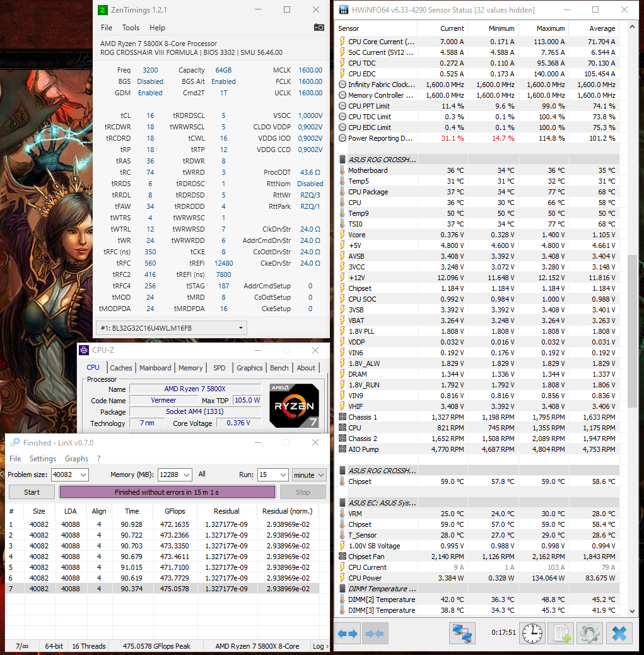Switch to CPU-Z Graphics tab
644x655 pixels.
point(249,368)
